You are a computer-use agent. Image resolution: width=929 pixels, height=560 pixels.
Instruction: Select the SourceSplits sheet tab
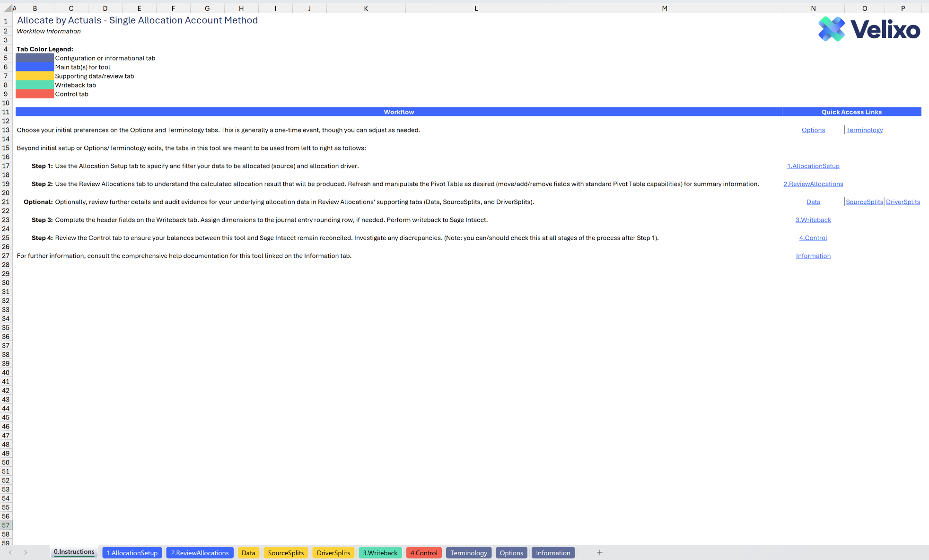tap(286, 553)
